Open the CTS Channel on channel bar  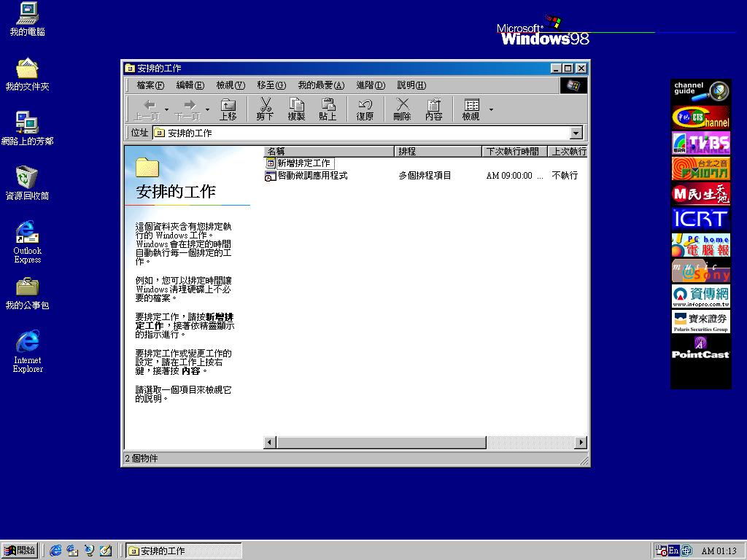coord(701,117)
